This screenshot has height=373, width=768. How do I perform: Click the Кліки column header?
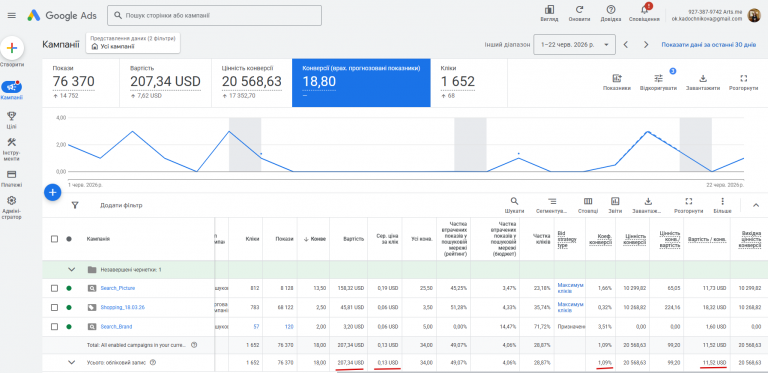(x=253, y=239)
